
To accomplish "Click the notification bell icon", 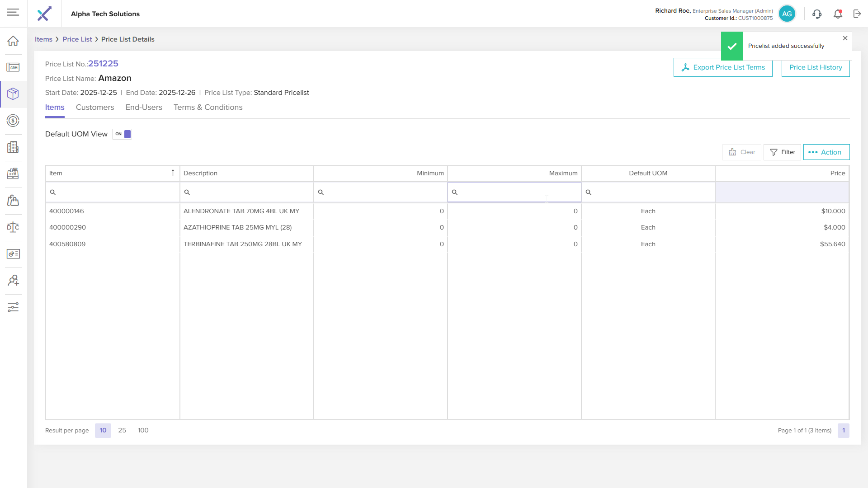I will pos(838,14).
